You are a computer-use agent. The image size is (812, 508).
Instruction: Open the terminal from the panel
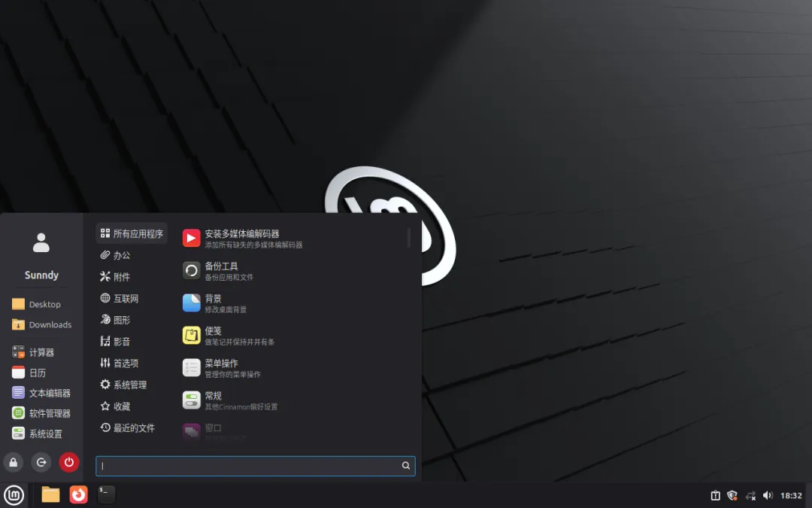click(x=106, y=494)
